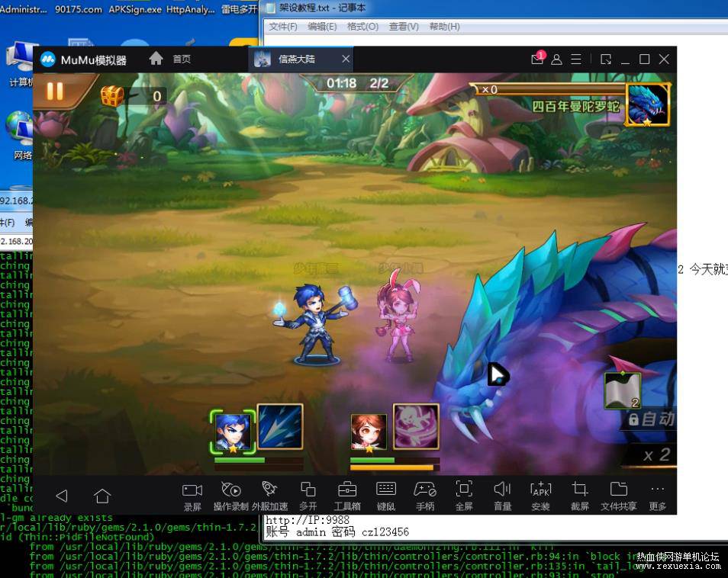The height and width of the screenshot is (578, 728).
Task: Open MuMu mail notifications icon
Action: point(538,59)
